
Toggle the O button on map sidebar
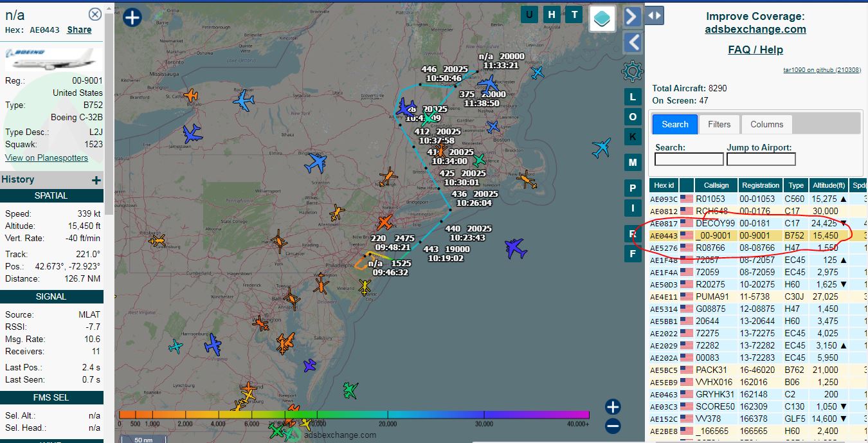633,116
